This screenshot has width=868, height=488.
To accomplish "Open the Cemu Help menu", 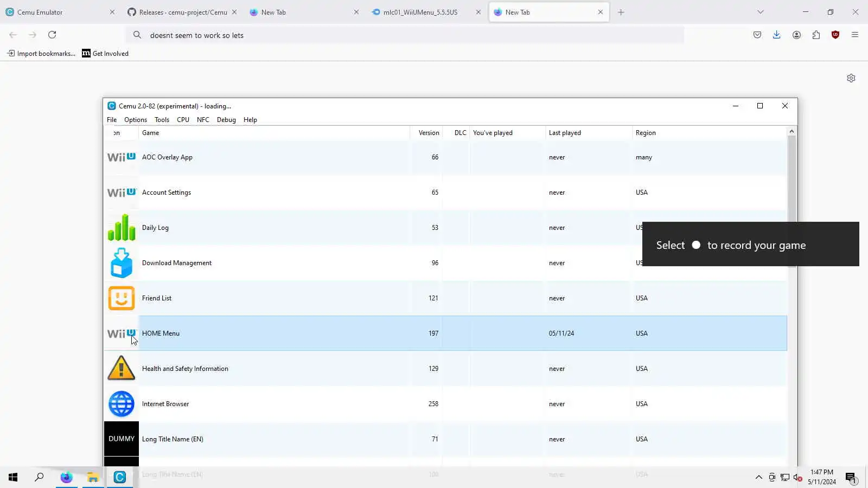I will coord(250,120).
